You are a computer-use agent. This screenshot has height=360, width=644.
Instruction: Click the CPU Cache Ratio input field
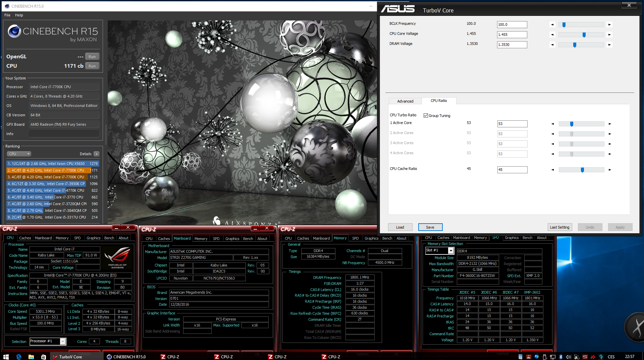click(x=512, y=170)
